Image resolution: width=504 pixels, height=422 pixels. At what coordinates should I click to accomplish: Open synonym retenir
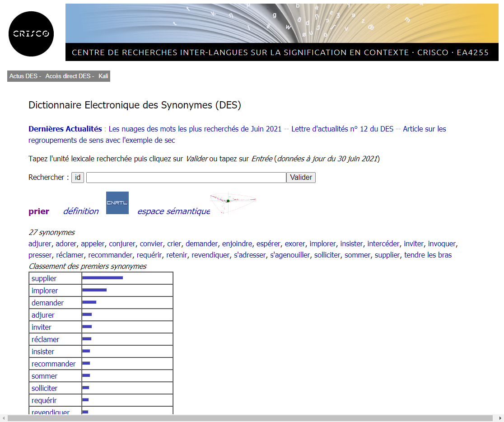tap(177, 255)
